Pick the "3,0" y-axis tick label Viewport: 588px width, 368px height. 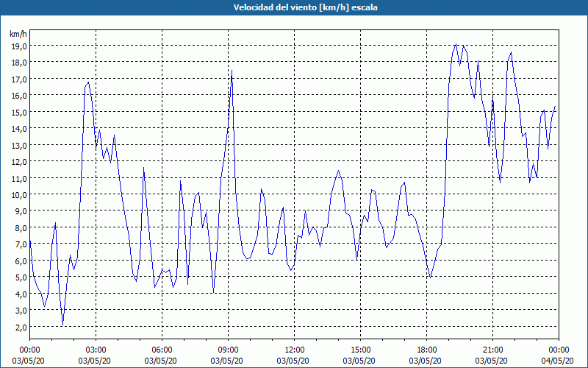[21, 310]
